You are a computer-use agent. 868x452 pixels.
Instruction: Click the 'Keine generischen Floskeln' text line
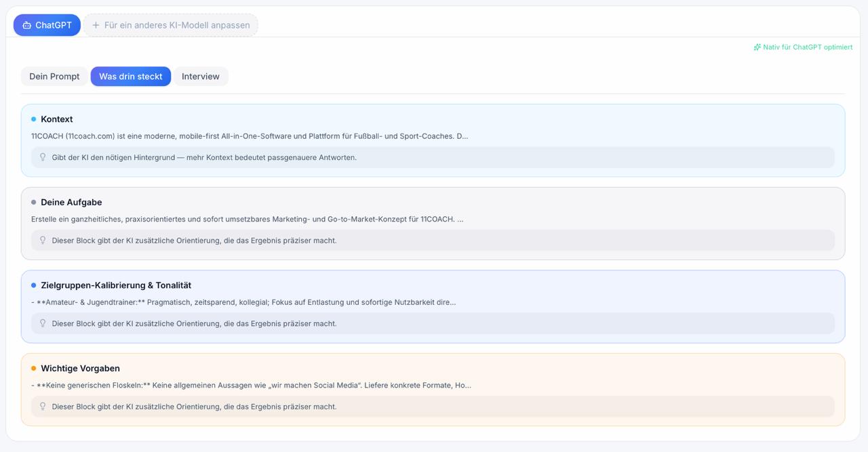[x=251, y=386]
